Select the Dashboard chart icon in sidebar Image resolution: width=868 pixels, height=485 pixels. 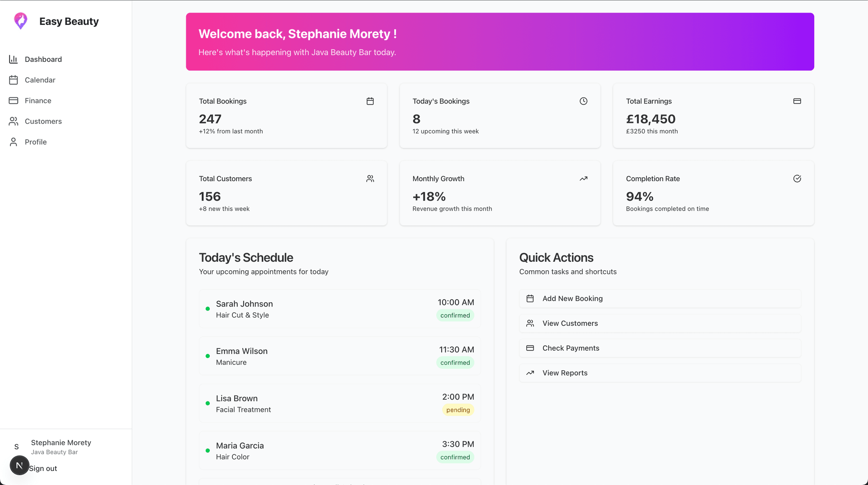tap(14, 59)
